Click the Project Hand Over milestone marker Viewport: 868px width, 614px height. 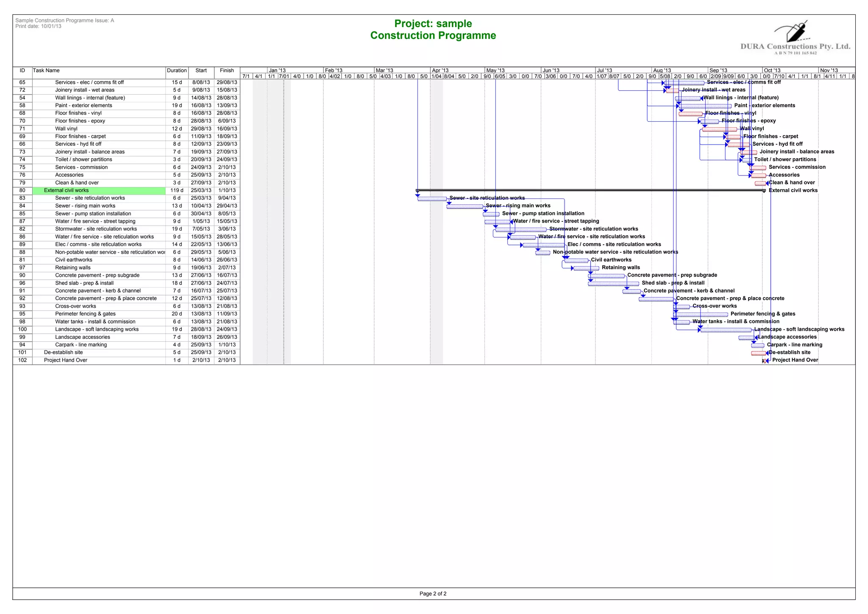coord(765,361)
